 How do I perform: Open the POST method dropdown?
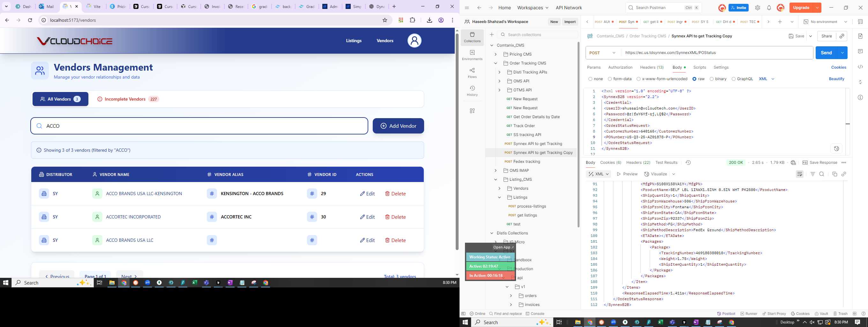point(602,53)
